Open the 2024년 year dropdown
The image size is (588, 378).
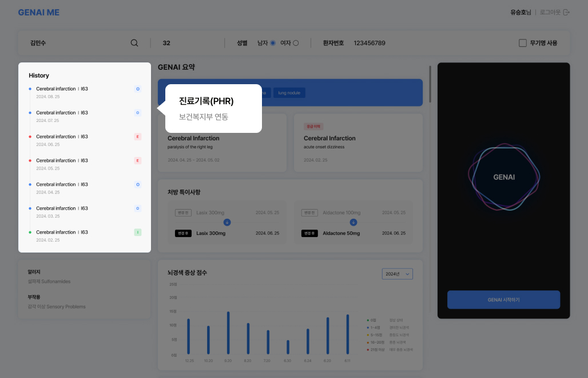[x=397, y=274]
